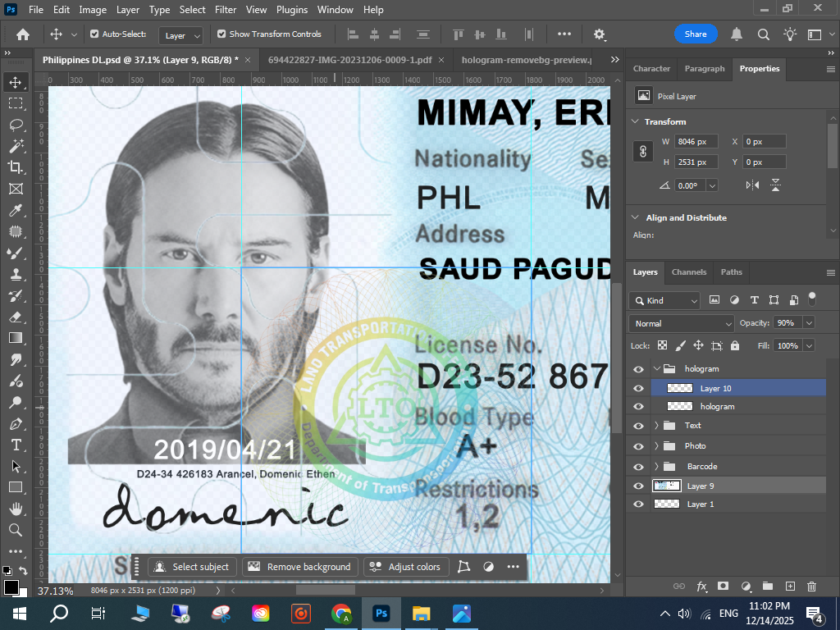Click the Adjust colors button
The width and height of the screenshot is (840, 630).
405,567
